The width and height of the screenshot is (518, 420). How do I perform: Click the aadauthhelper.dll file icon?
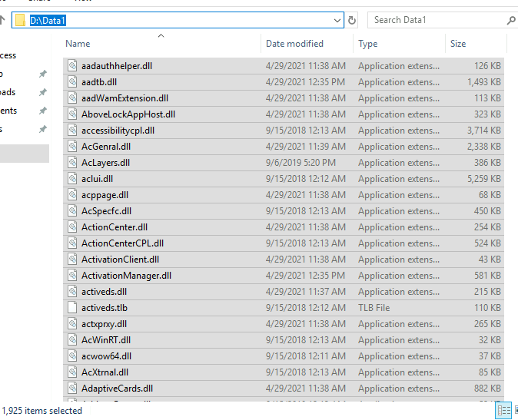pos(72,66)
